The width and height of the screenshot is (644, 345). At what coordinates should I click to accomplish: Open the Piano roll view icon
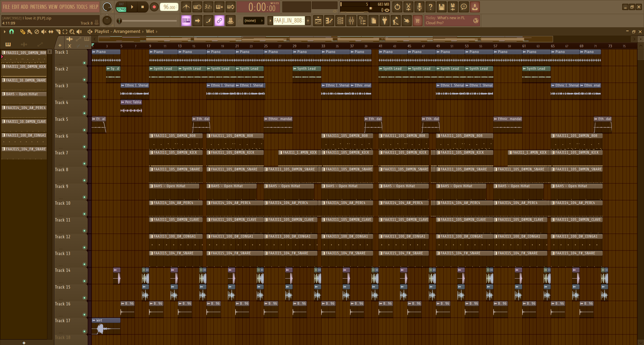coord(329,21)
